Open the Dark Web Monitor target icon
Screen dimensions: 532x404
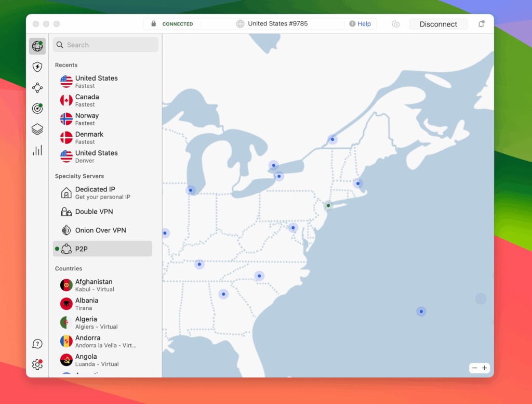(x=37, y=109)
